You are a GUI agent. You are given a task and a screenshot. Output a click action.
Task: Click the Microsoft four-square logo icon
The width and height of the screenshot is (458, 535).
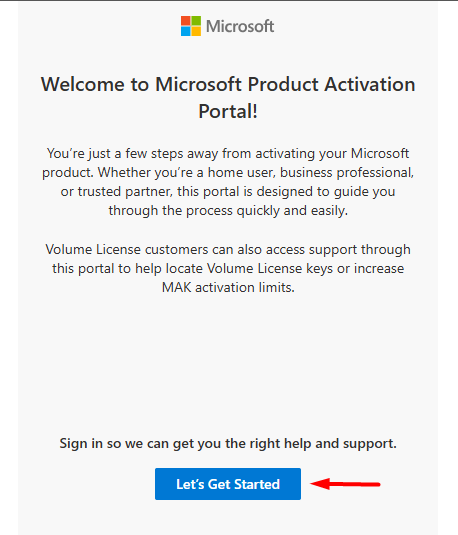point(191,26)
